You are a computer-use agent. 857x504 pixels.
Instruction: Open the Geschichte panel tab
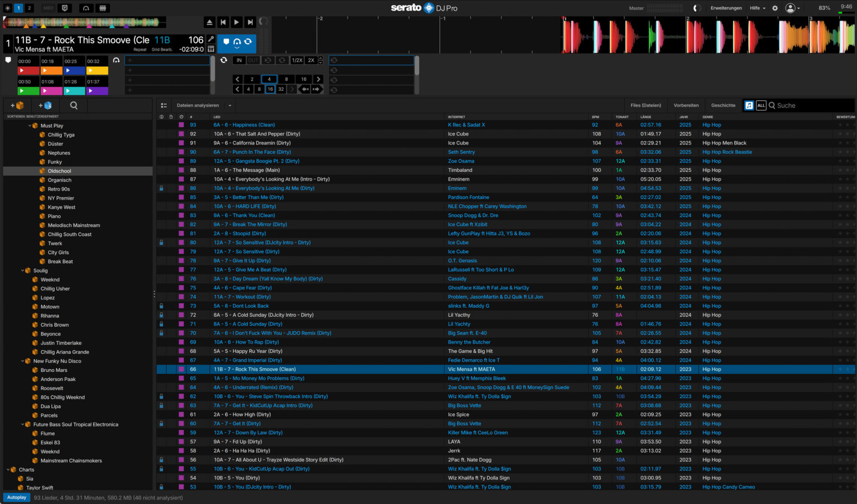723,105
